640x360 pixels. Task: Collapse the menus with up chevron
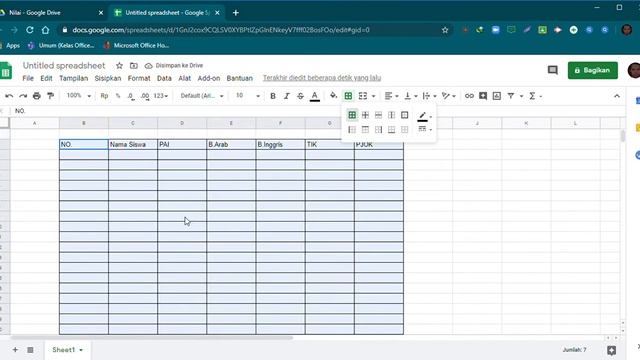click(617, 96)
